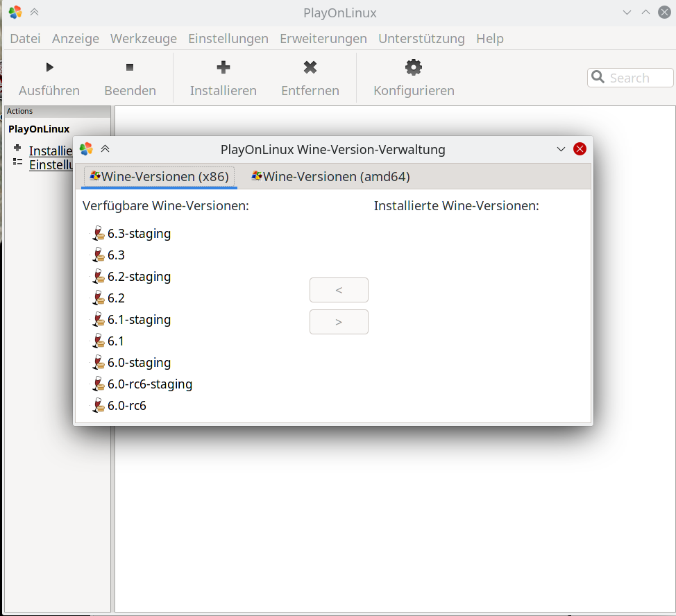Open the Anzeige menu
The image size is (676, 616).
(x=76, y=39)
